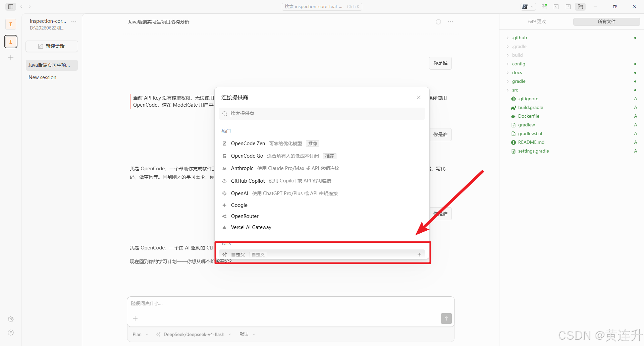Click the first 你是谁 message bubble
Viewport: 644px width, 346px height.
(440, 63)
